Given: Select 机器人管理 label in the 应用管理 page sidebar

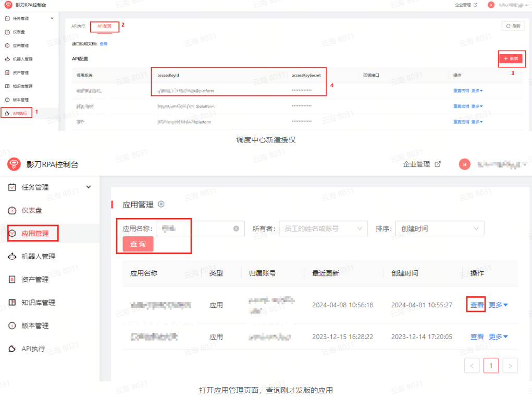Looking at the screenshot, I should [x=39, y=256].
